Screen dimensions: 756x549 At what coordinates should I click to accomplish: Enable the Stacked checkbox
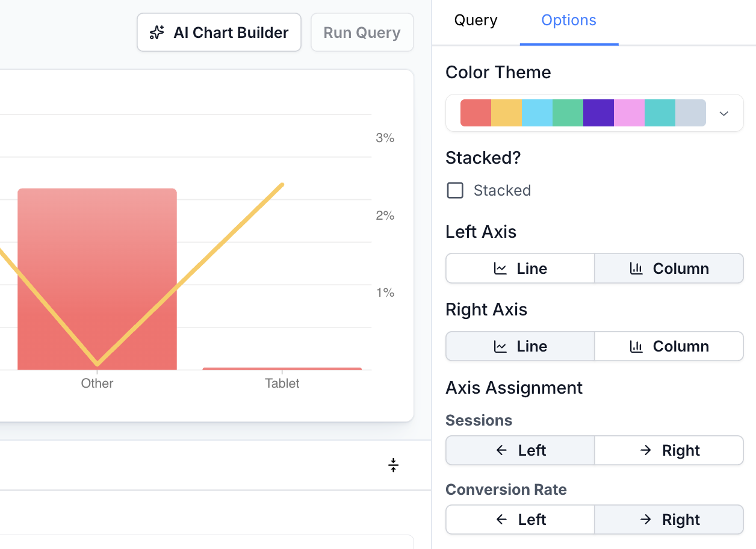point(455,191)
